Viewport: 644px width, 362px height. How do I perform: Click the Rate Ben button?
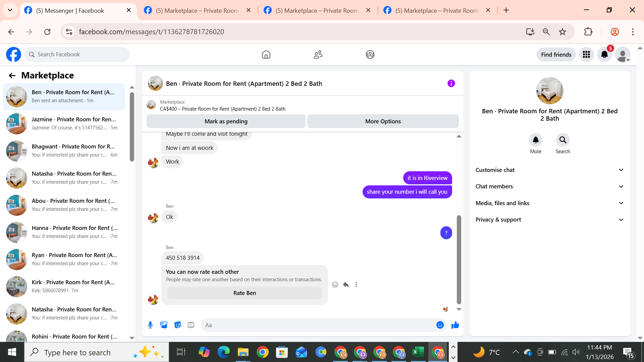(x=245, y=293)
